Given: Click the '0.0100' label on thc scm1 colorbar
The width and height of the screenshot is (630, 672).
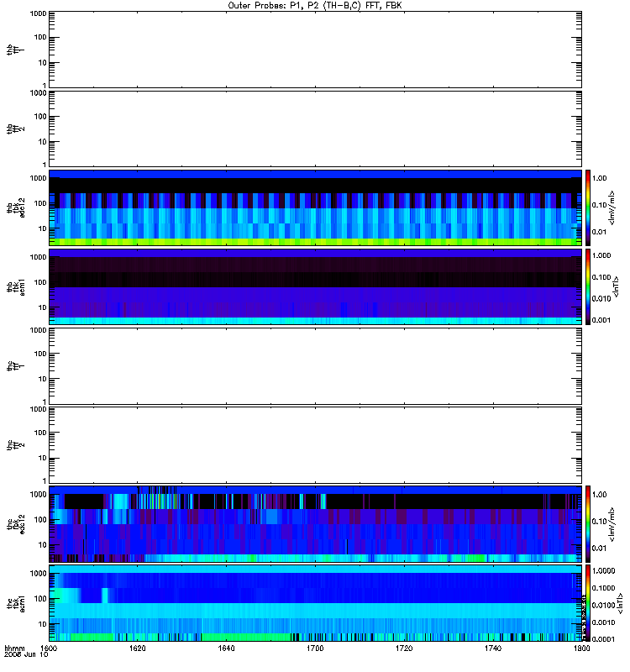Looking at the screenshot, I should point(603,605).
